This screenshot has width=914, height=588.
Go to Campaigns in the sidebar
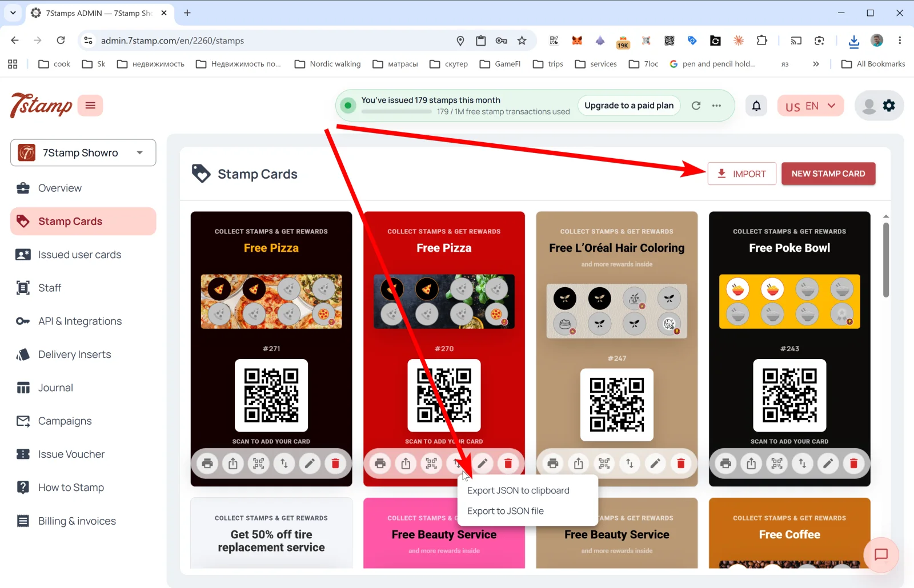click(x=83, y=421)
